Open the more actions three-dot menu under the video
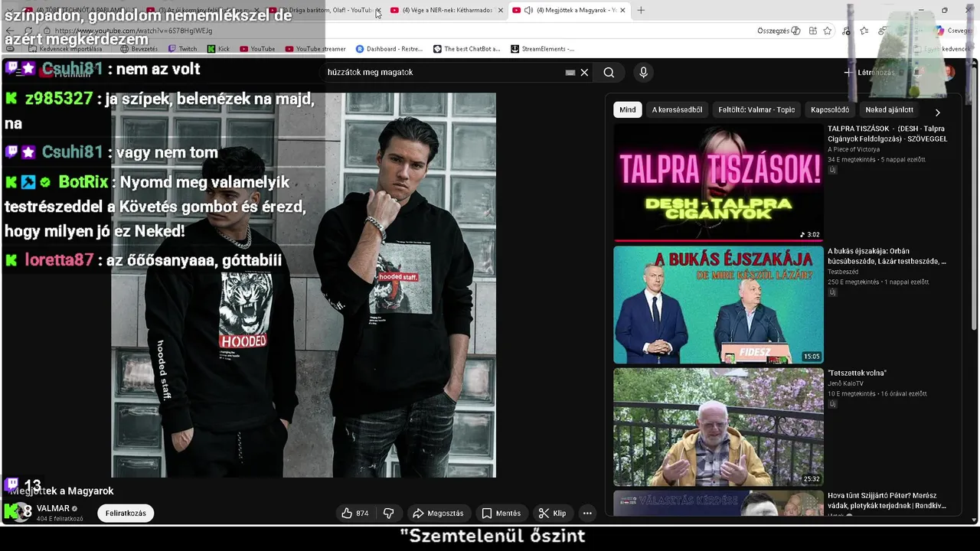Viewport: 980px width, 551px height. pos(587,513)
